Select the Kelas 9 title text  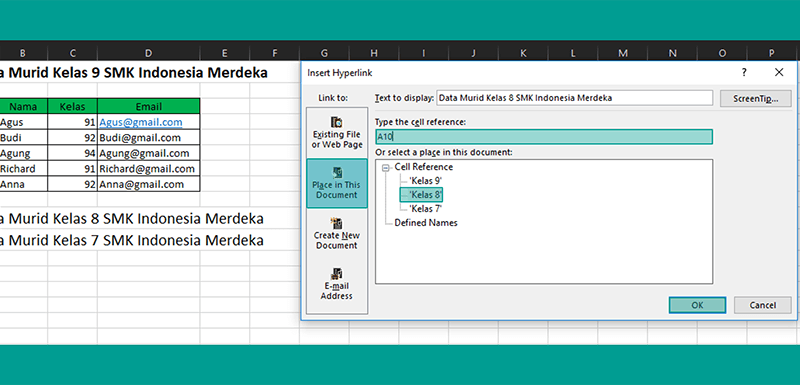click(x=134, y=72)
